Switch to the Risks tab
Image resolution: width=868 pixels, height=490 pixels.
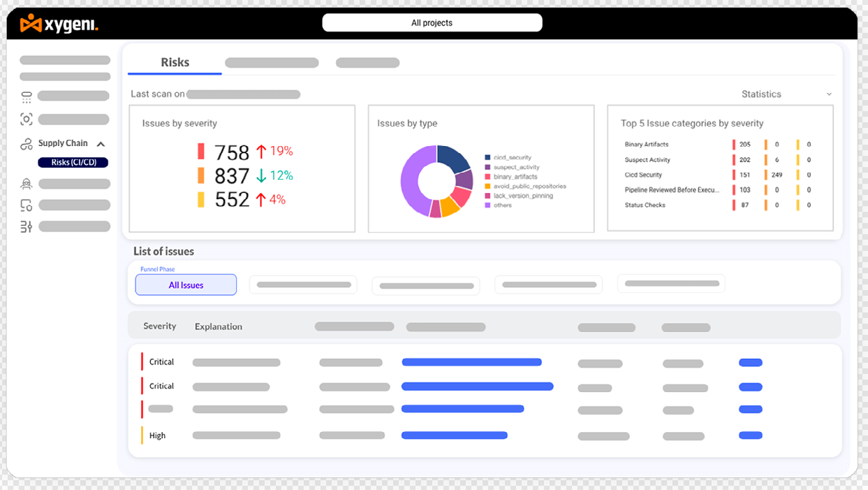coord(175,62)
